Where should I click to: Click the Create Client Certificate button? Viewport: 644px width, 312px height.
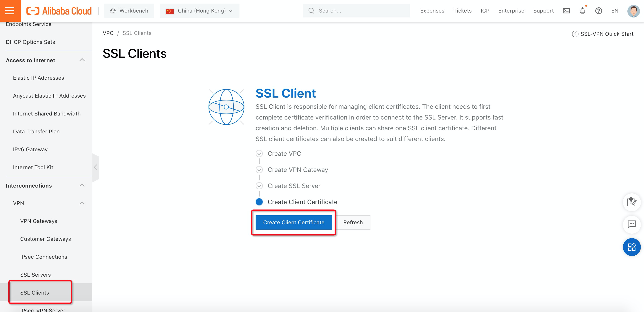click(294, 222)
